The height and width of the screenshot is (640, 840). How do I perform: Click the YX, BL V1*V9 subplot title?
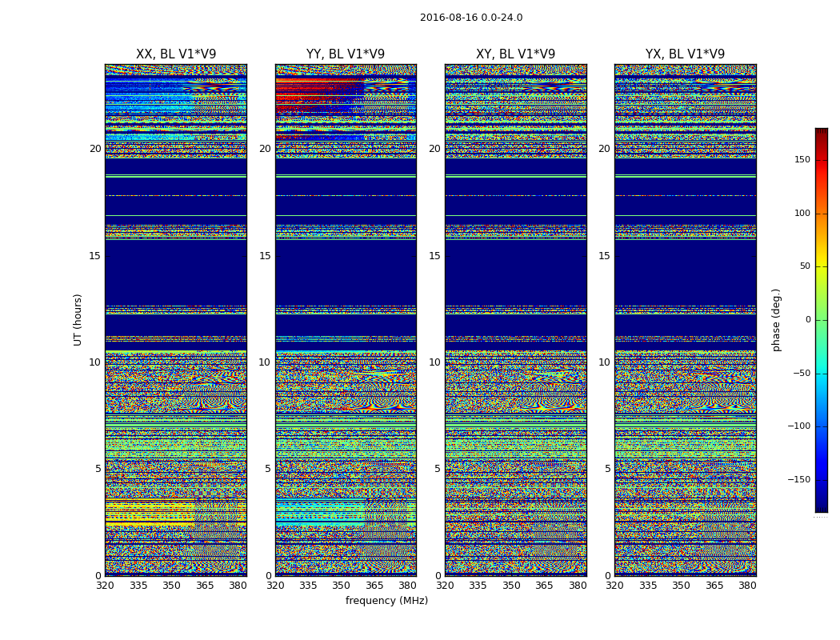685,54
